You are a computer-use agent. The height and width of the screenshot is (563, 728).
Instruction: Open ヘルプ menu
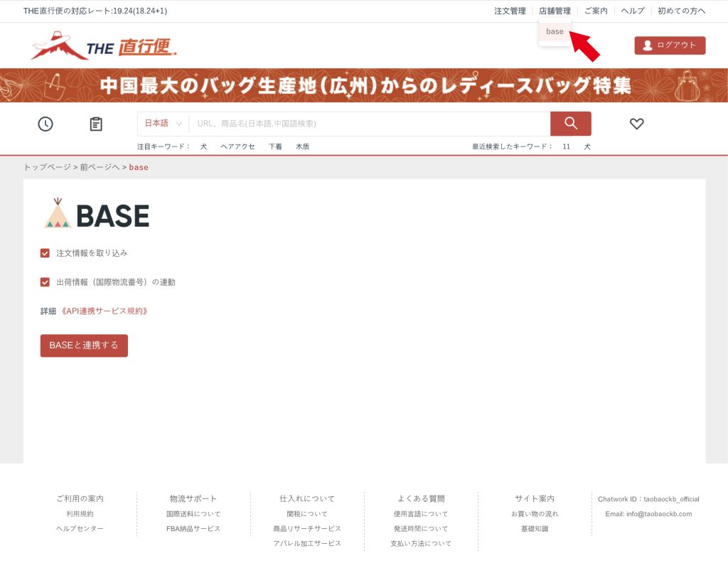pos(632,11)
